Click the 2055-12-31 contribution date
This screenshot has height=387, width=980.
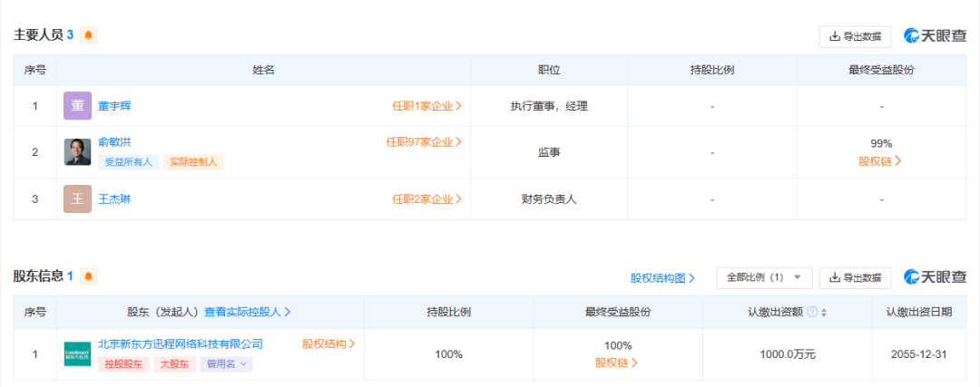[918, 354]
